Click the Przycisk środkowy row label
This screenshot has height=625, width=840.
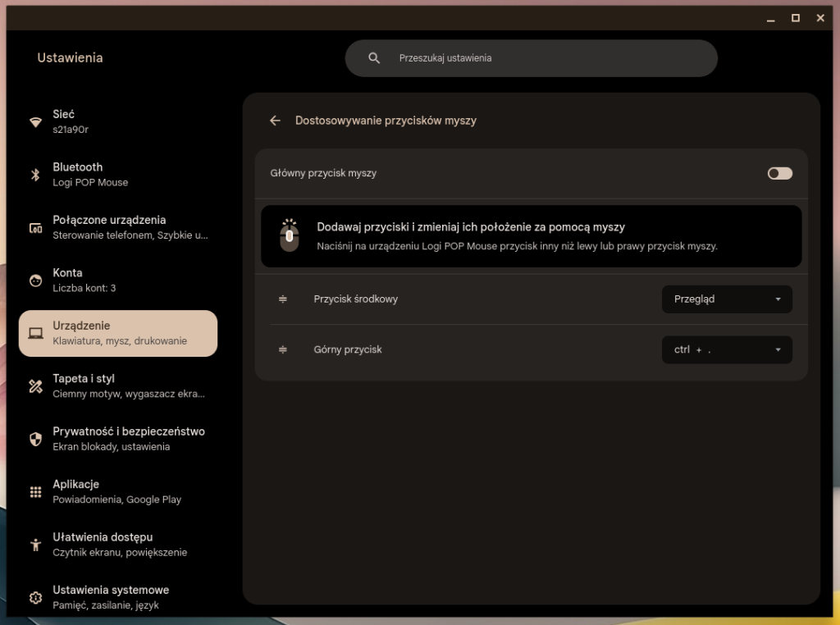click(x=356, y=299)
